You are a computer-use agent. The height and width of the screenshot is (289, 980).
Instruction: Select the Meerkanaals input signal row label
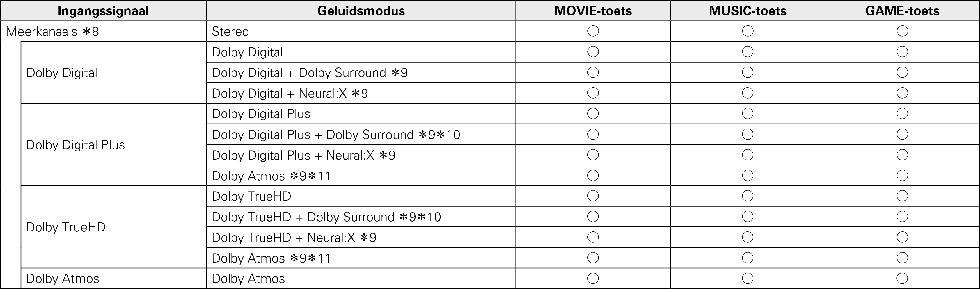52,32
